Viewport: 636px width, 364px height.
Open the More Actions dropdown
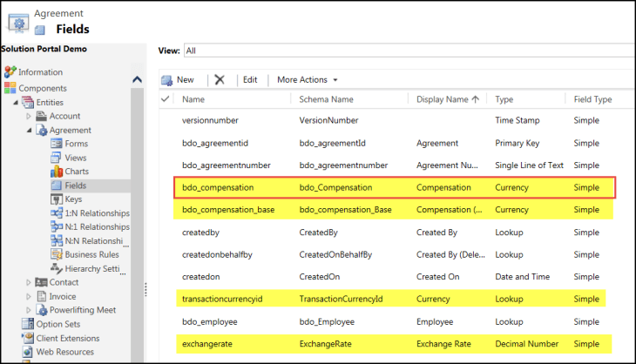click(307, 79)
